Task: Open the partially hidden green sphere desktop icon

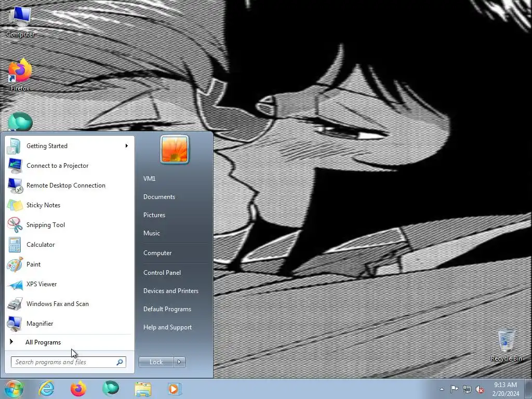Action: coord(20,122)
